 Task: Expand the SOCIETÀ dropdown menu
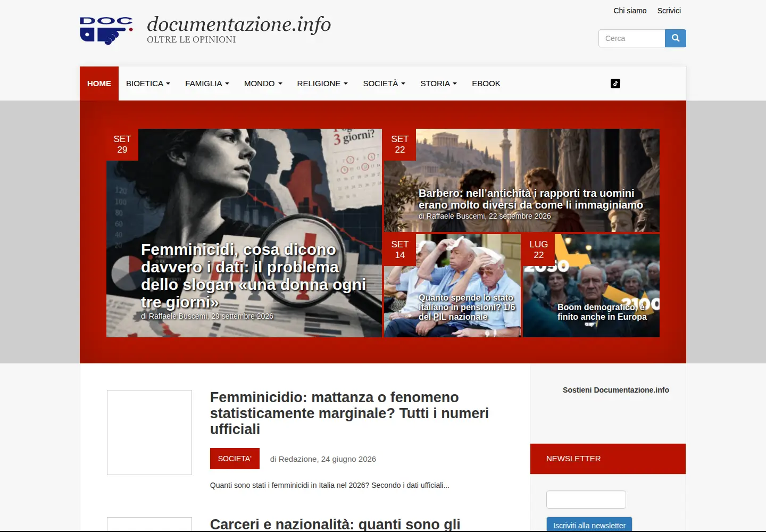pos(384,84)
